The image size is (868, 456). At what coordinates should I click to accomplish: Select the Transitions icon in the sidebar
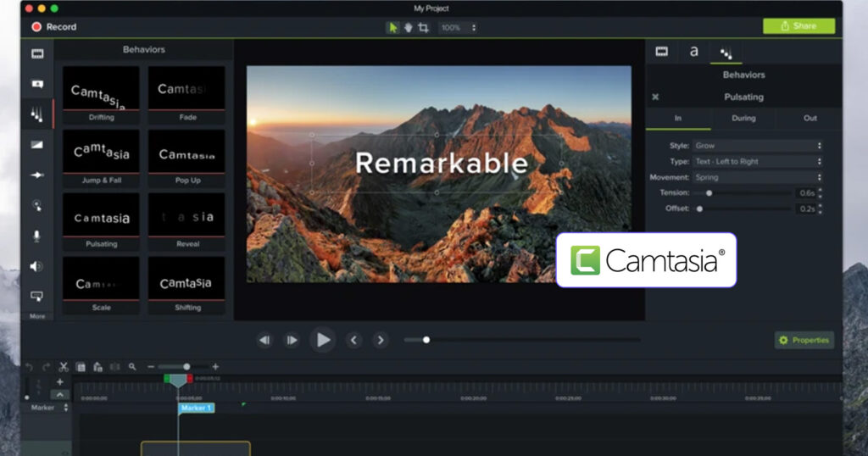(x=36, y=145)
